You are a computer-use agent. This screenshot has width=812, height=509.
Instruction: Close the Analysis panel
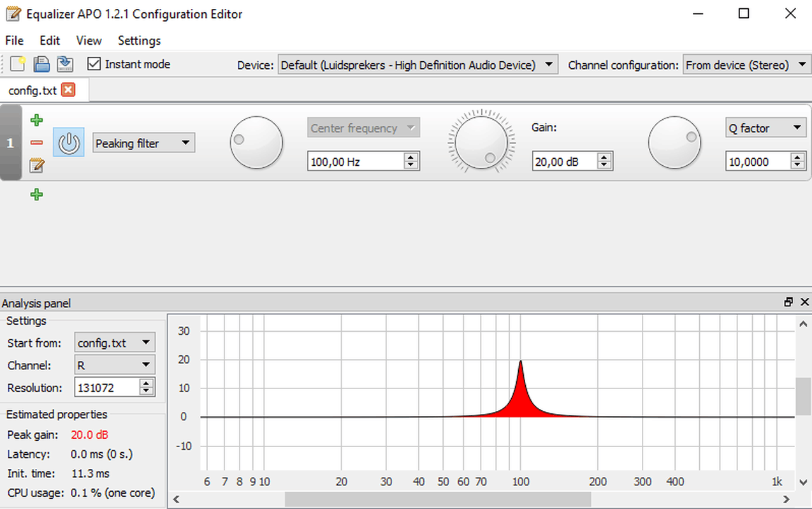coord(804,302)
